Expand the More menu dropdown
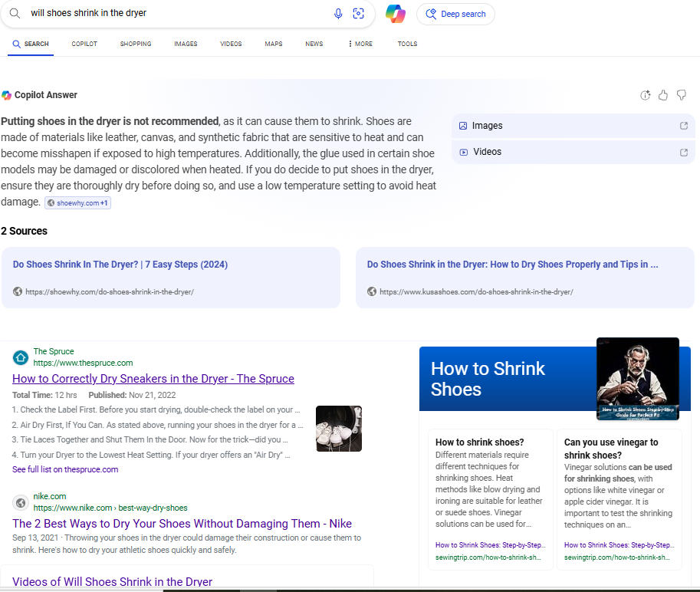This screenshot has width=700, height=592. [x=360, y=44]
